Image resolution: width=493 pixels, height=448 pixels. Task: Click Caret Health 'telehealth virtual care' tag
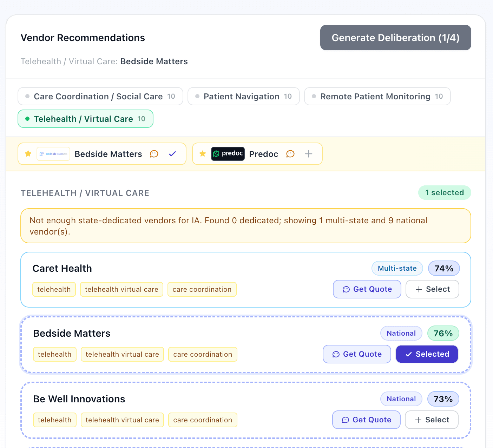pyautogui.click(x=121, y=289)
